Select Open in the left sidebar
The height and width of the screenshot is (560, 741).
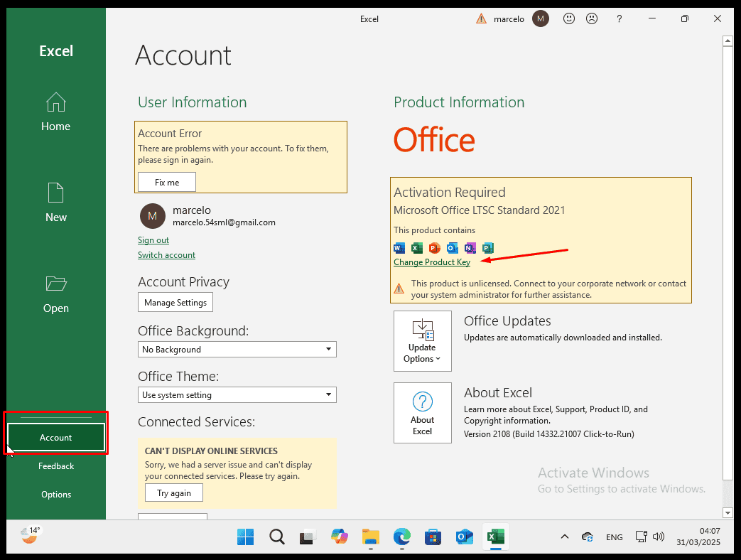tap(55, 294)
